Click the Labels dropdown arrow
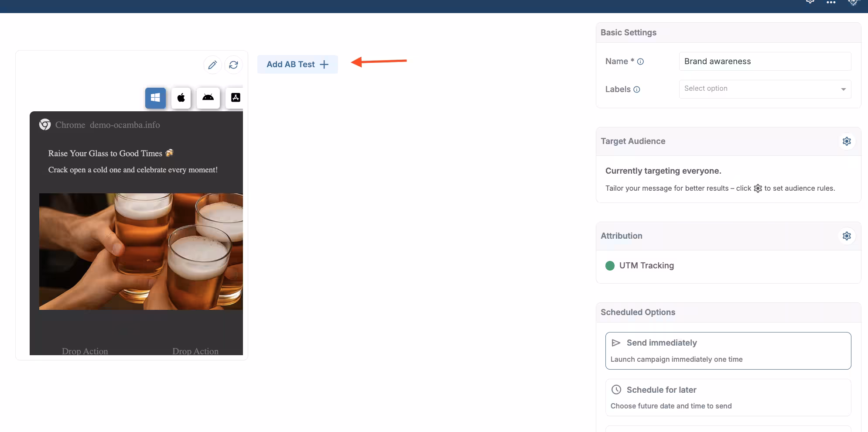The height and width of the screenshot is (432, 868). point(843,89)
